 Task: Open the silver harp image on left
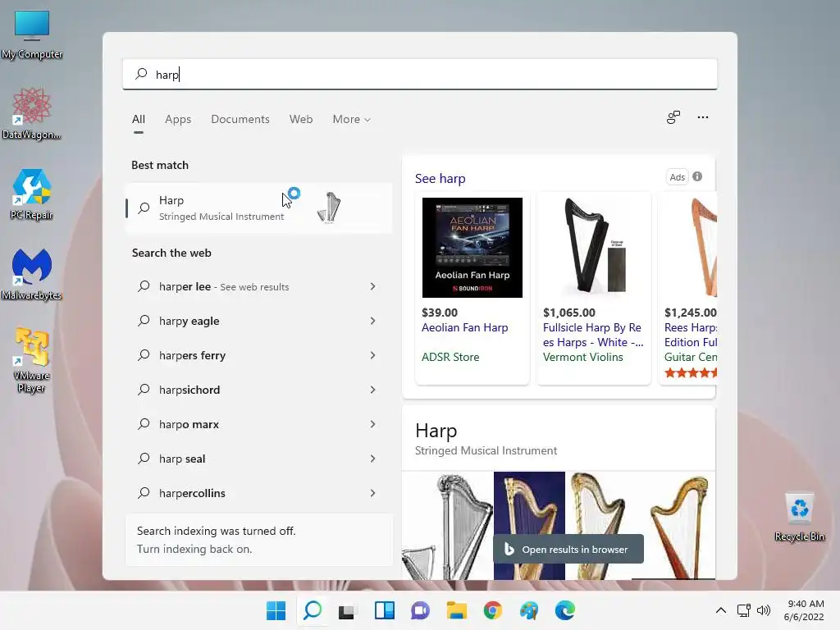(448, 525)
